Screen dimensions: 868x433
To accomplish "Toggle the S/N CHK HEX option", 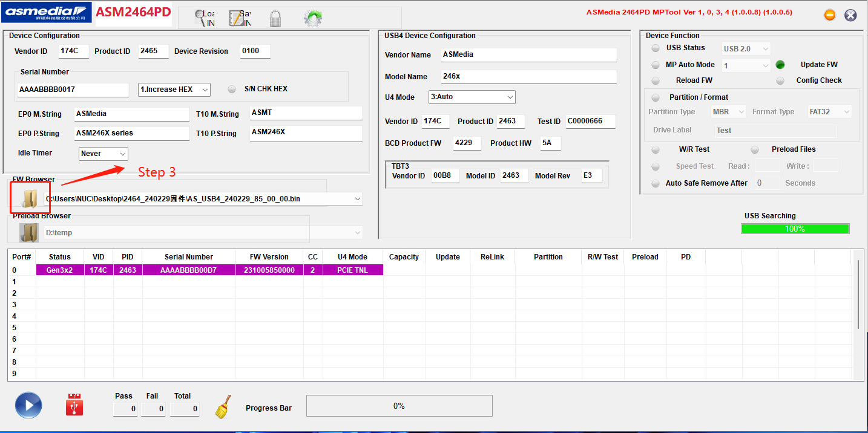I will [x=232, y=89].
